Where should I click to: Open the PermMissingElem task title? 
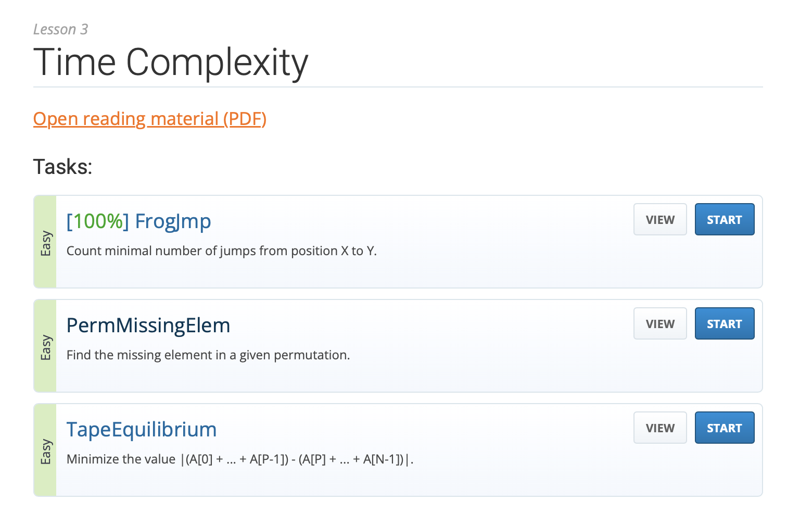(x=148, y=325)
